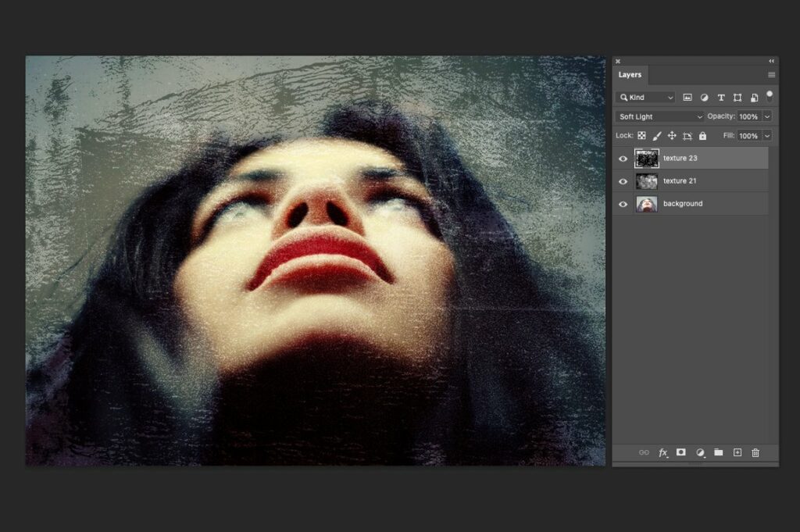Open the Soft Light blend mode dropdown
The image size is (800, 532).
[x=660, y=116]
